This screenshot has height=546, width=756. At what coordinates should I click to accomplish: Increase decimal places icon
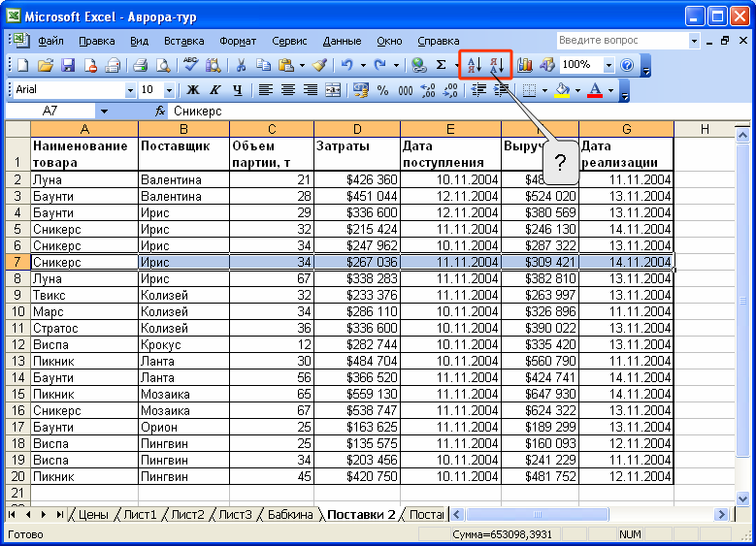point(428,89)
